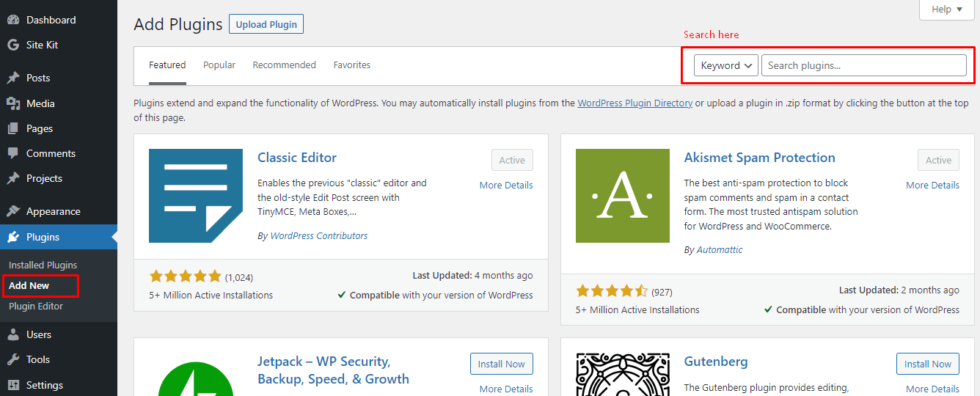Open the Gutenberg title link
This screenshot has width=980, height=396.
716,362
